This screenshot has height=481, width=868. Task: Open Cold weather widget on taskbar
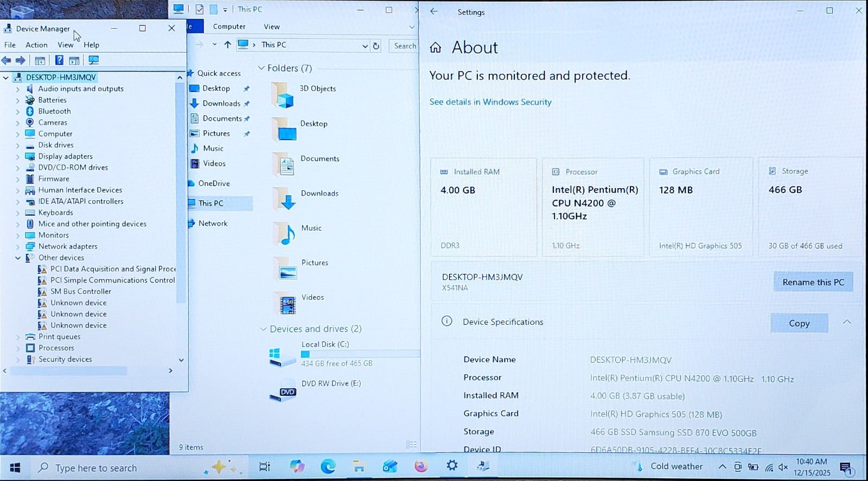coord(668,466)
